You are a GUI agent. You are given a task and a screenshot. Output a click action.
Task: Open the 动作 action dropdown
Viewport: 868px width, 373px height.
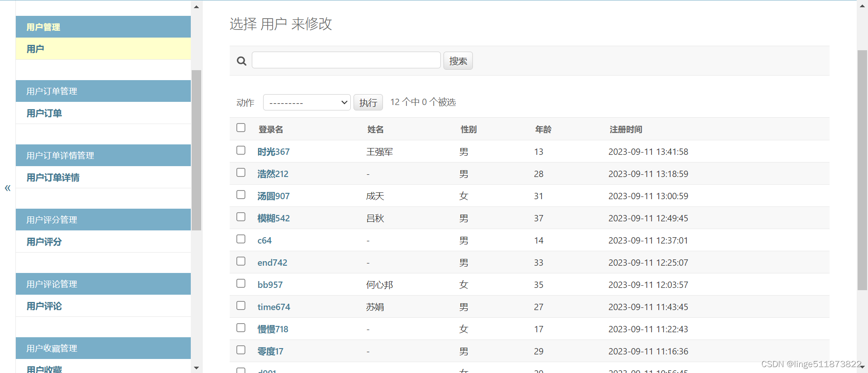point(307,102)
